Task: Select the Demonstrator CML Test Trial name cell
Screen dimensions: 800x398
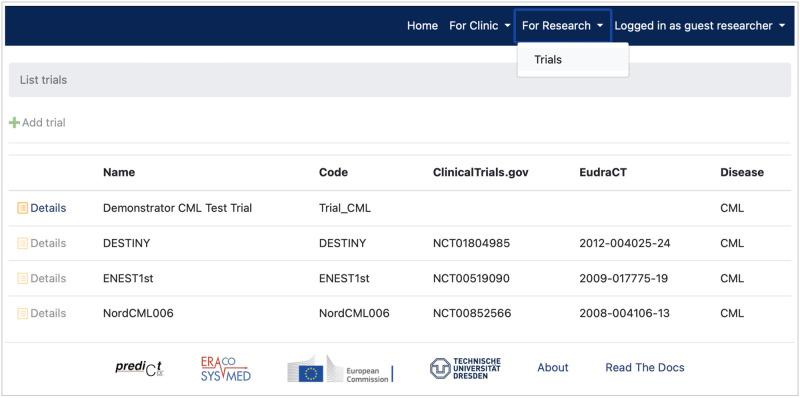Action: 178,208
